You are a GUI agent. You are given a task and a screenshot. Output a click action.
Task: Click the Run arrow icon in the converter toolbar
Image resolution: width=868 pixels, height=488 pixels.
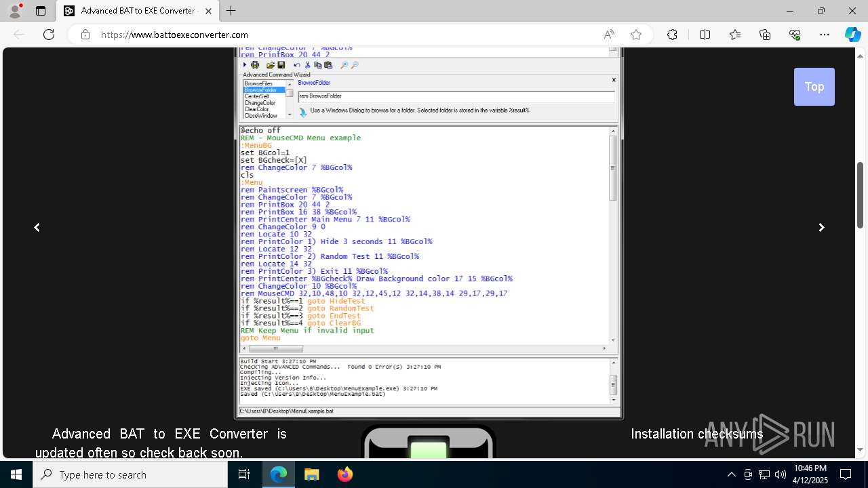point(245,65)
